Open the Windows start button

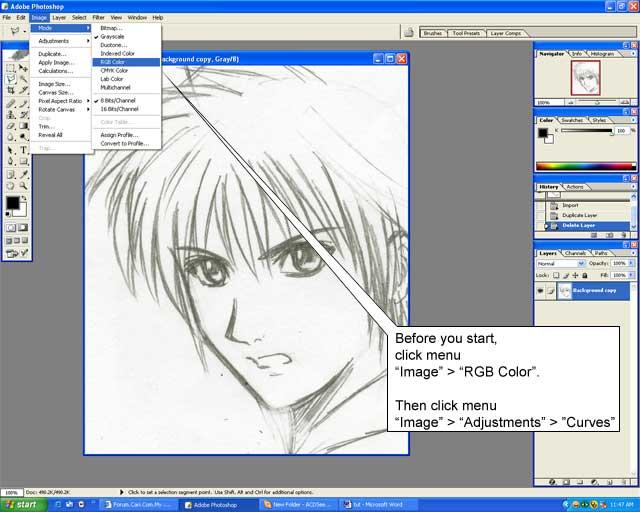(22, 505)
